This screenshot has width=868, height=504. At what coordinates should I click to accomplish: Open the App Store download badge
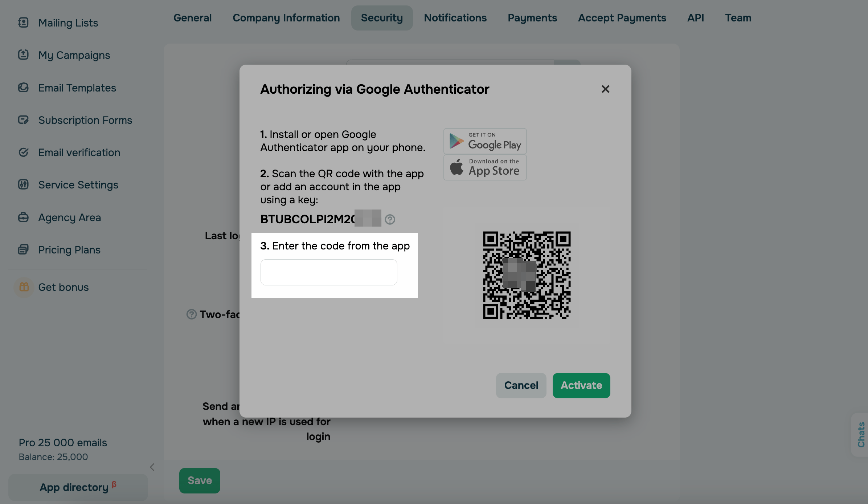(485, 167)
